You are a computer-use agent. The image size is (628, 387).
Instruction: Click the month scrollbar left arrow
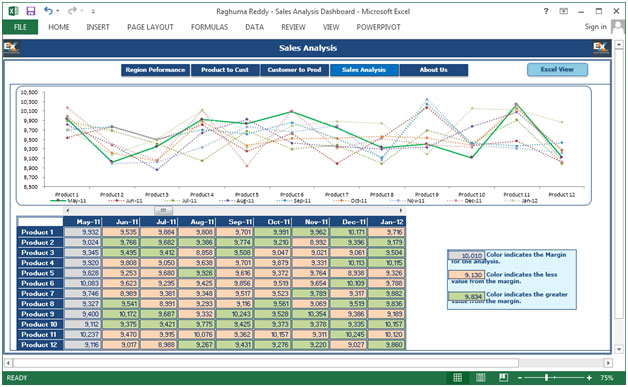click(x=68, y=210)
